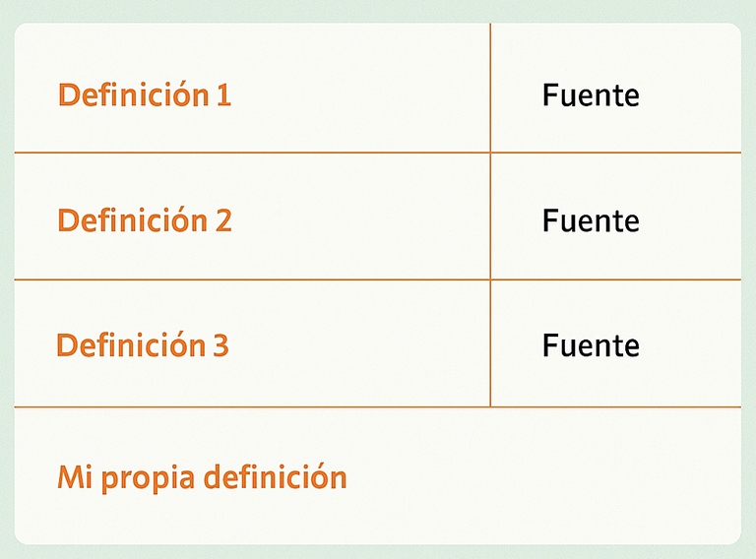This screenshot has height=559, width=756.
Task: Click the "Mi propia definición" label
Action: tap(202, 477)
